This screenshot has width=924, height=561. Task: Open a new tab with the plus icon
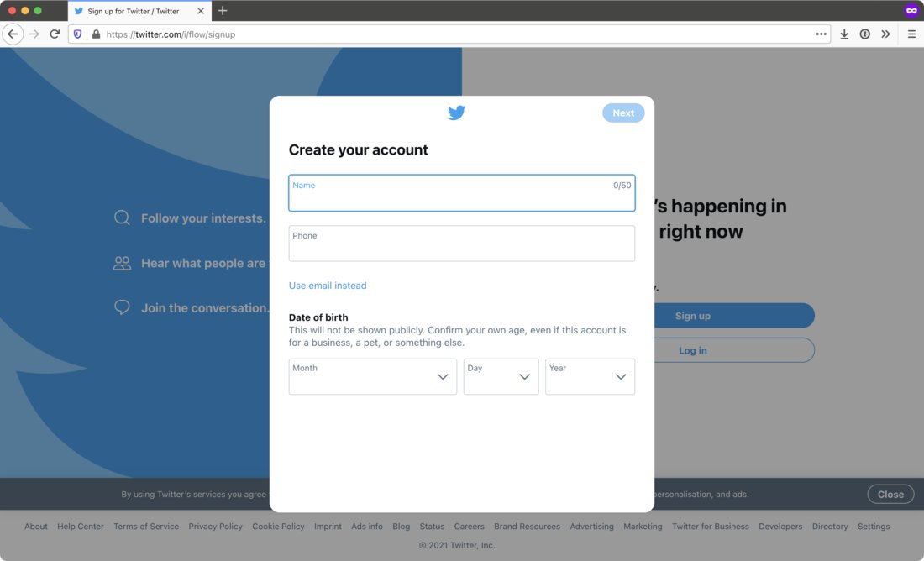[222, 11]
